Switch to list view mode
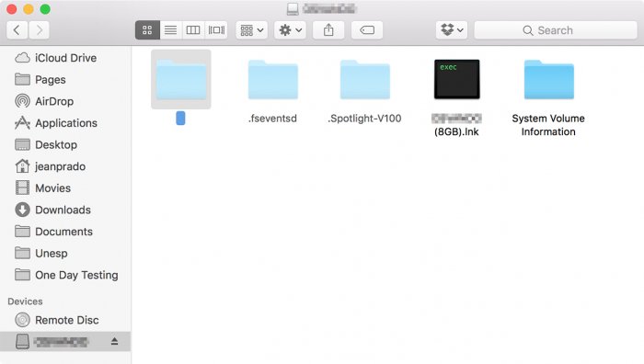 click(x=170, y=30)
